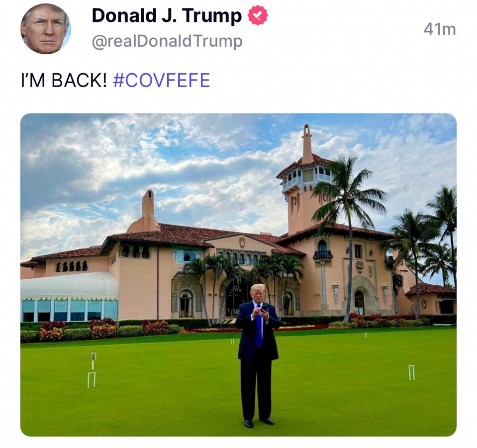Click the smartphone held by the man
The width and height of the screenshot is (477, 448).
[x=264, y=309]
